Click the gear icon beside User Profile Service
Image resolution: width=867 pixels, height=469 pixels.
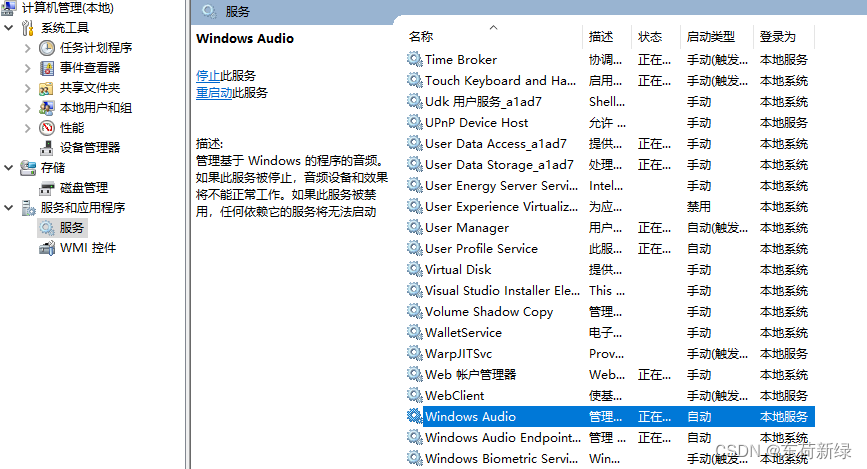[415, 248]
